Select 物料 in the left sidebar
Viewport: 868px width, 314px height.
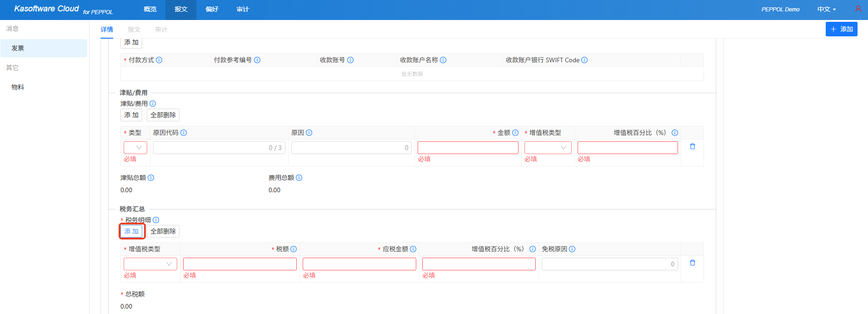18,87
